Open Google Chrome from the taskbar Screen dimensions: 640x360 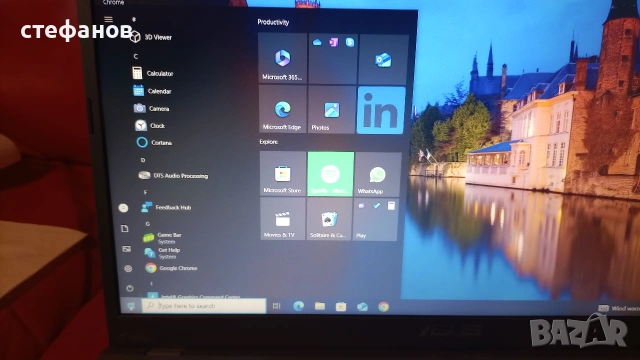pos(383,307)
